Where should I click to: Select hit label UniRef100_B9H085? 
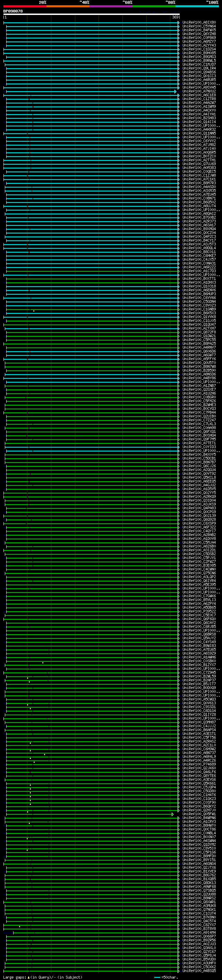[199, 53]
